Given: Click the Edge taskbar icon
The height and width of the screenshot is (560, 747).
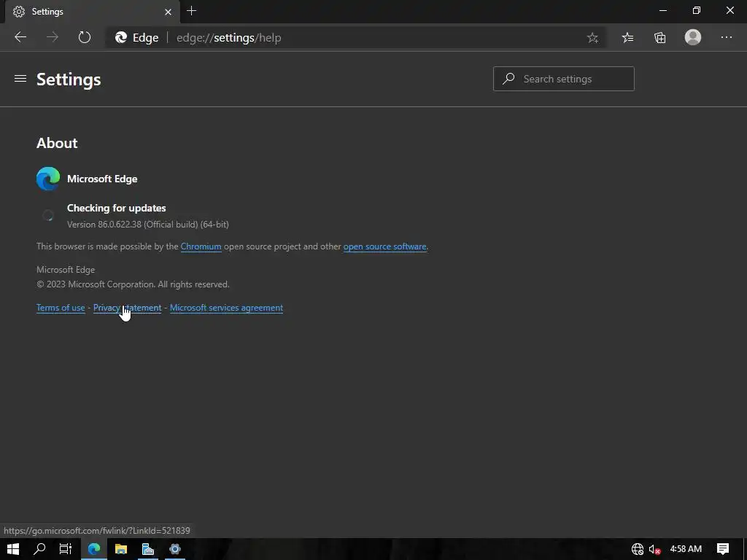Looking at the screenshot, I should click(94, 549).
